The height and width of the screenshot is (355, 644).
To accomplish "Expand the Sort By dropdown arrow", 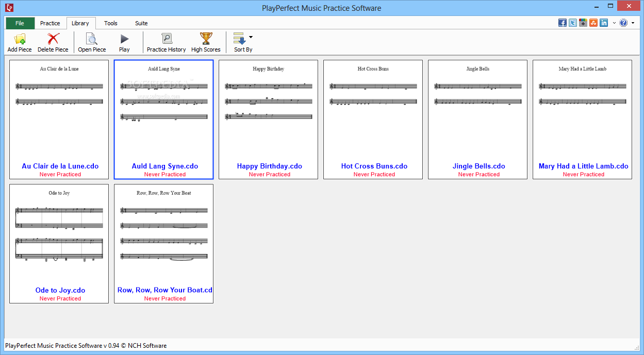I will coord(251,37).
